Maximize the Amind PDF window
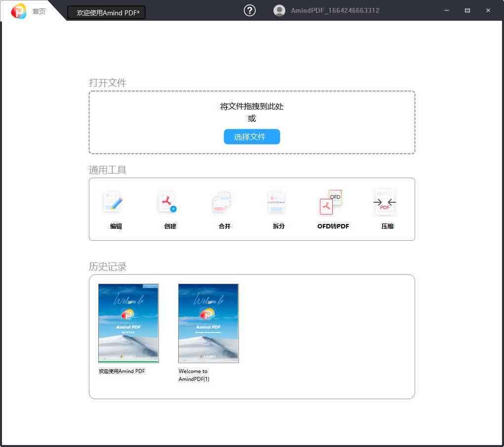 [467, 10]
